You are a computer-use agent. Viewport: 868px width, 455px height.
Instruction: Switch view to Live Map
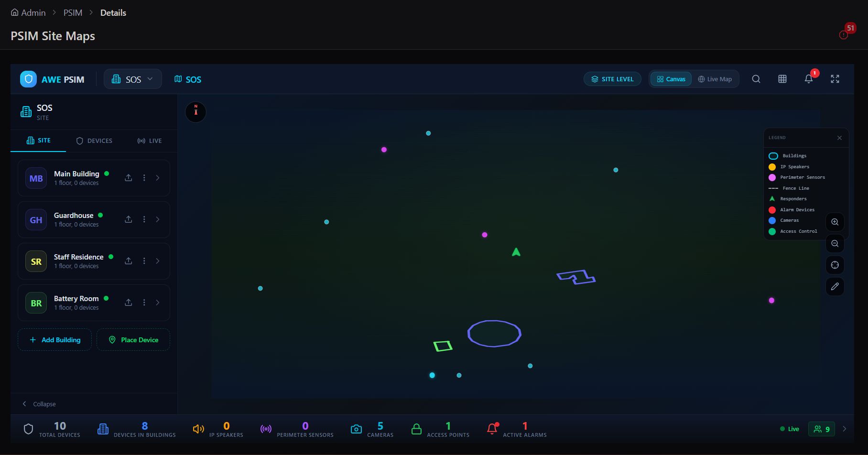(x=715, y=79)
